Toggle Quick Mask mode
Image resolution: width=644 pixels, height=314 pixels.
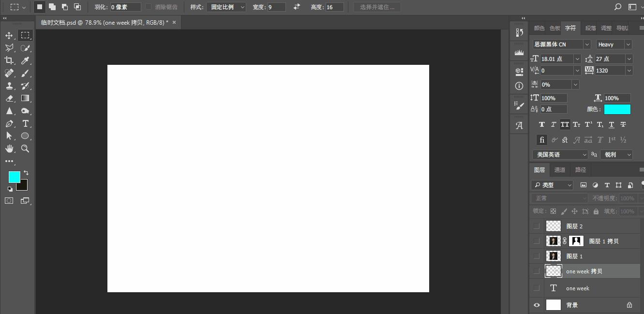click(x=9, y=200)
